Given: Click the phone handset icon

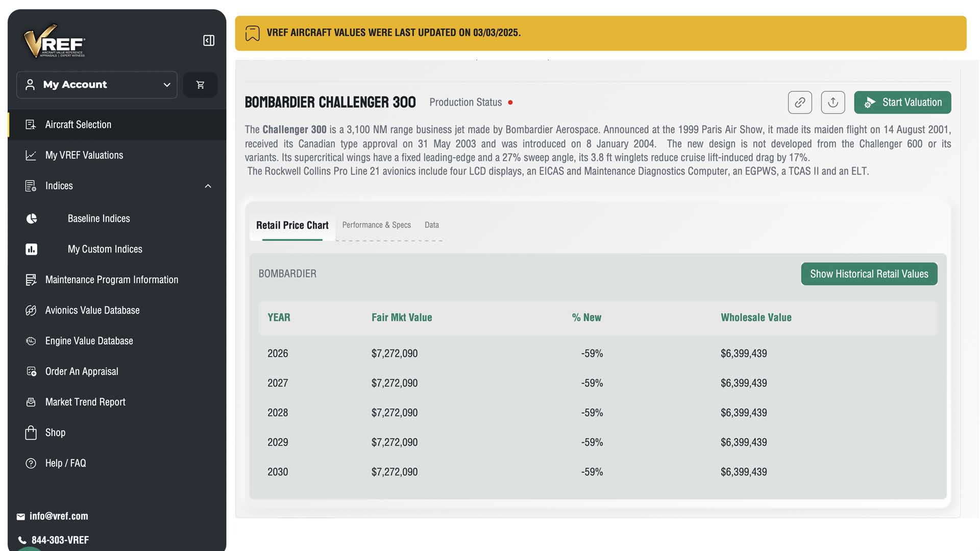Looking at the screenshot, I should [22, 540].
